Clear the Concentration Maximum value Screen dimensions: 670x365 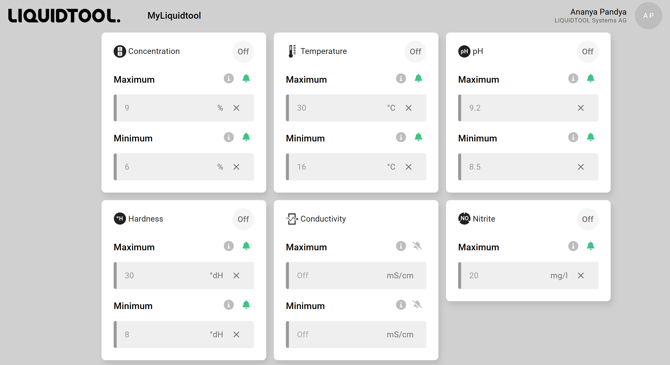(x=236, y=108)
